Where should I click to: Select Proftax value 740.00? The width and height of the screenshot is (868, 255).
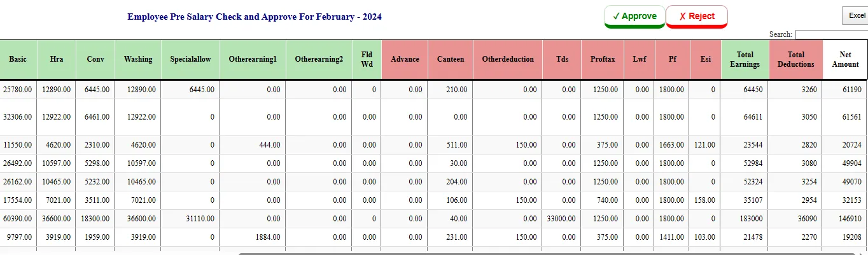click(x=607, y=200)
